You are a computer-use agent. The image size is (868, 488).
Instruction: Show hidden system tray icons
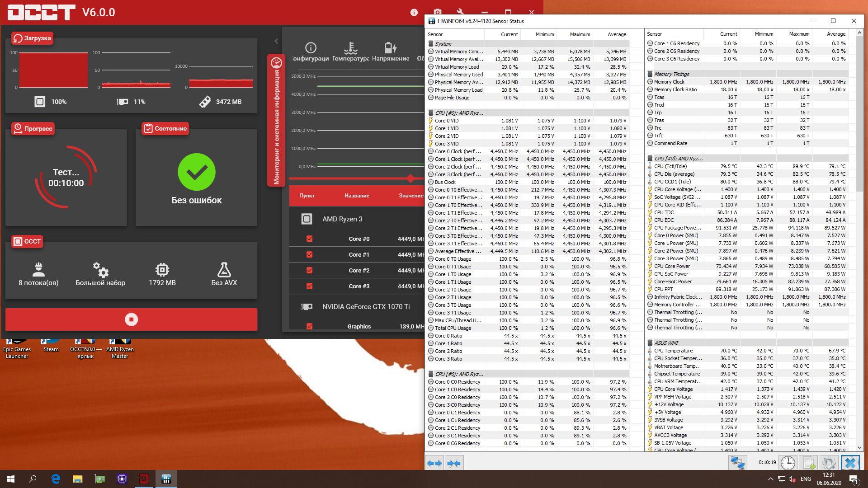[x=770, y=479]
